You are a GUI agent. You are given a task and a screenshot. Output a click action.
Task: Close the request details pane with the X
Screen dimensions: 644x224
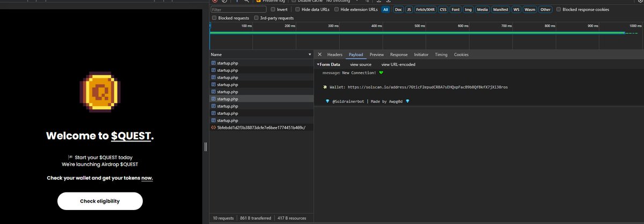pos(320,55)
